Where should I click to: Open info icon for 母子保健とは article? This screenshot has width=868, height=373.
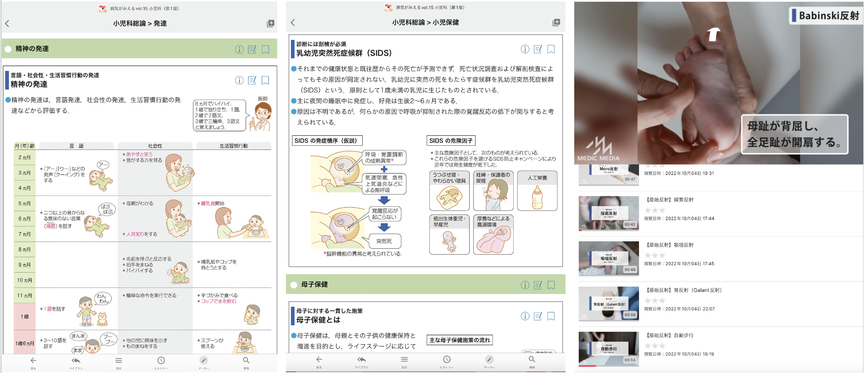(525, 316)
